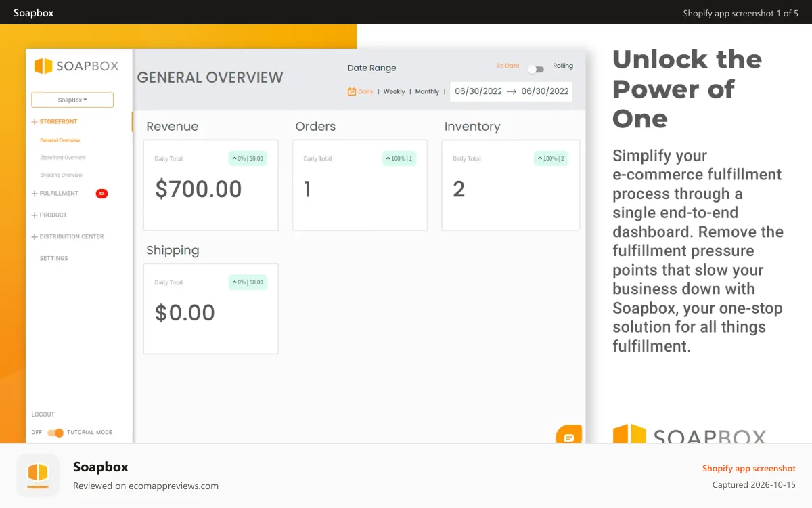Select the To Date label
The image size is (812, 508).
click(507, 66)
